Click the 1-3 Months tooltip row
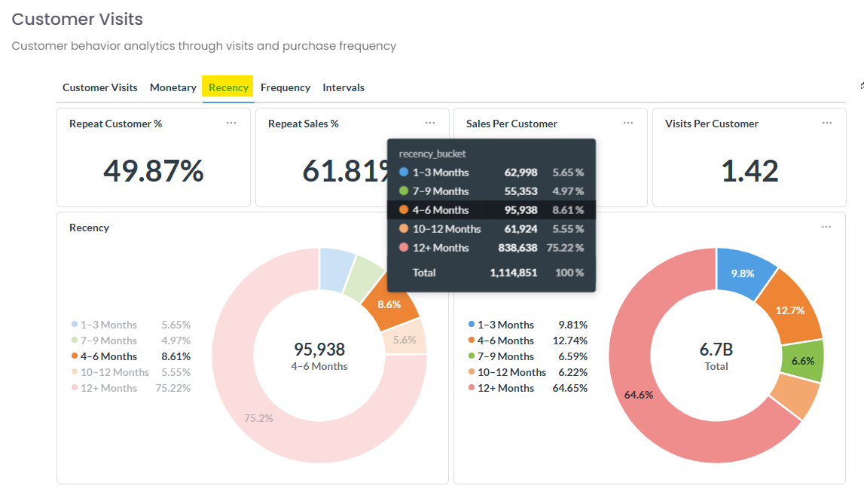The image size is (864, 504). (x=492, y=173)
